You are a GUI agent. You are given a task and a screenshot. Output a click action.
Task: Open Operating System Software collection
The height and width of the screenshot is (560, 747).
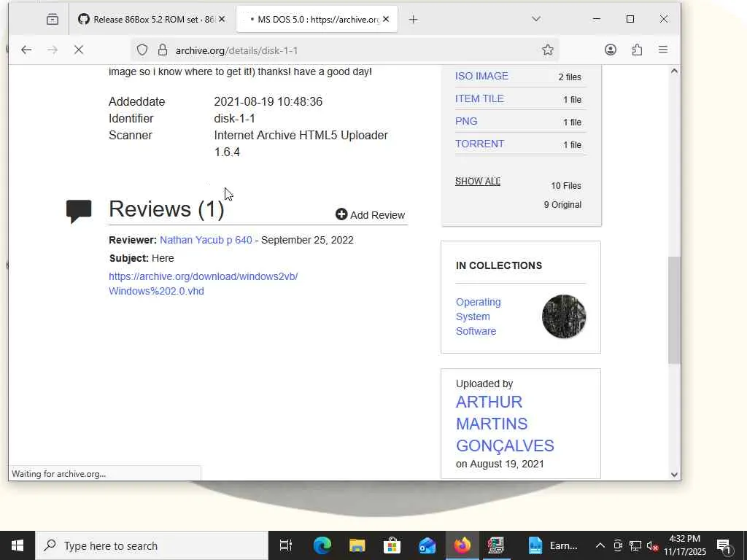(478, 316)
